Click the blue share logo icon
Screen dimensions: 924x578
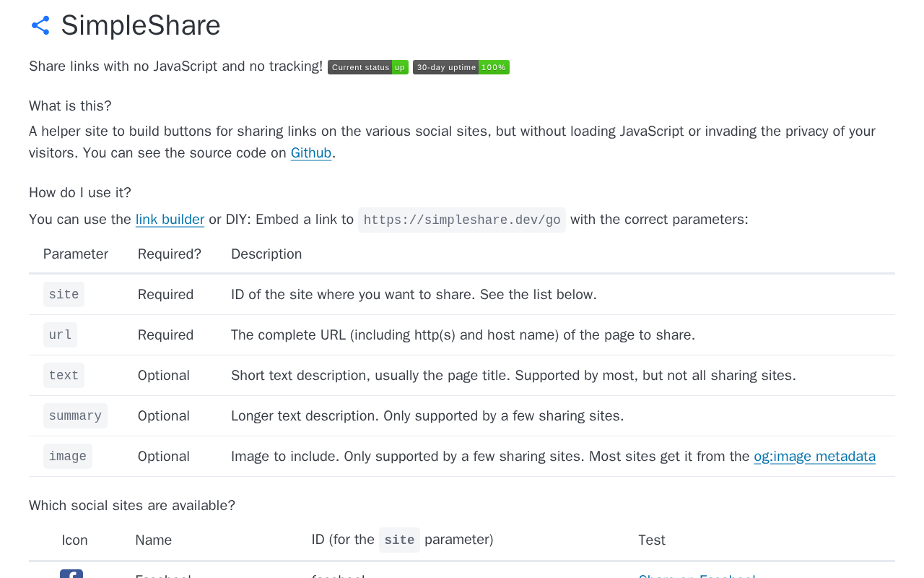pos(40,26)
